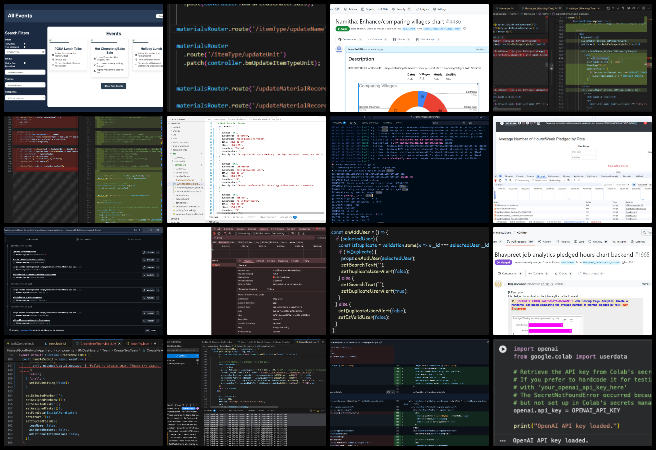Click the Colab cell run button
The width and height of the screenshot is (656, 450).
click(x=502, y=349)
